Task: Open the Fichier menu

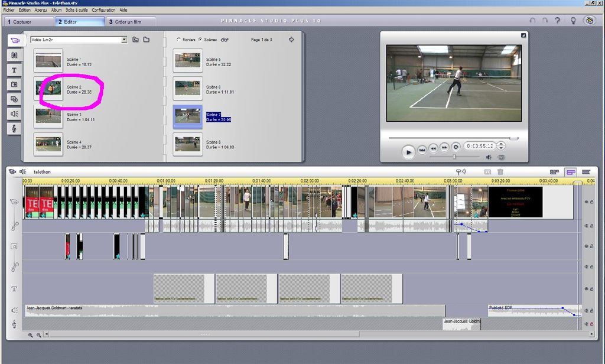Action: 9,10
